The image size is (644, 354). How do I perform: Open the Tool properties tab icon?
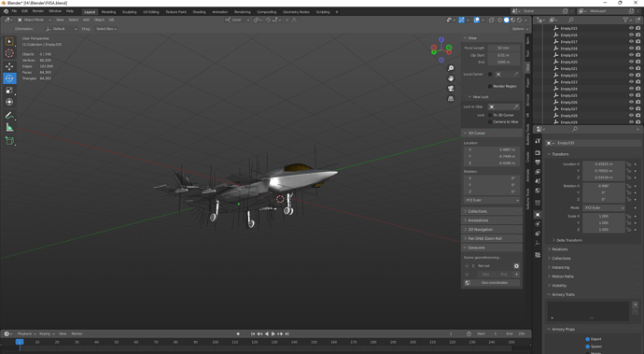coord(538,141)
